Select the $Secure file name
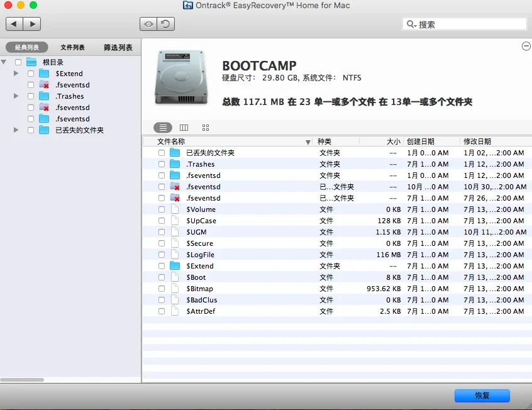Viewport: 532px width, 410px height. 200,243
